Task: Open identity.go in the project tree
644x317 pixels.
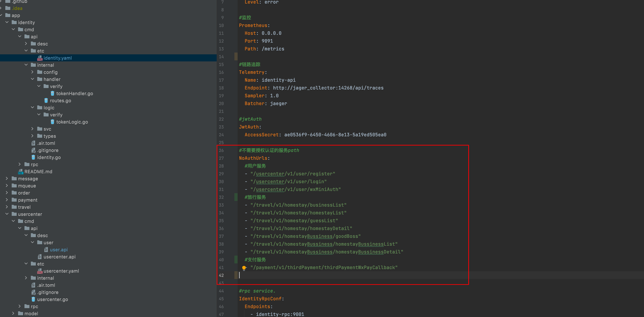Action: pos(49,158)
